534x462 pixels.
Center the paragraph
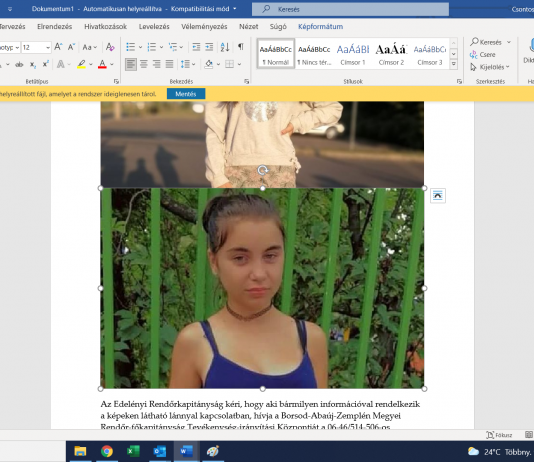[x=144, y=64]
